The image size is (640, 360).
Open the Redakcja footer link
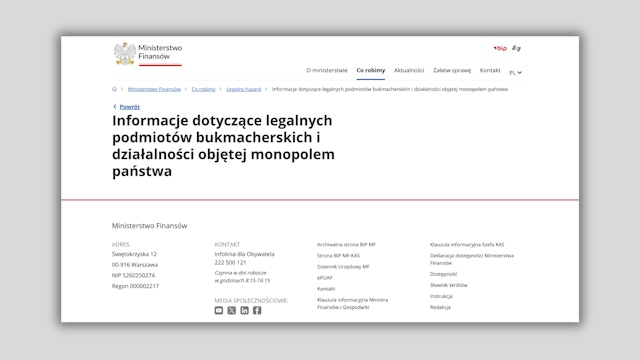pos(440,307)
